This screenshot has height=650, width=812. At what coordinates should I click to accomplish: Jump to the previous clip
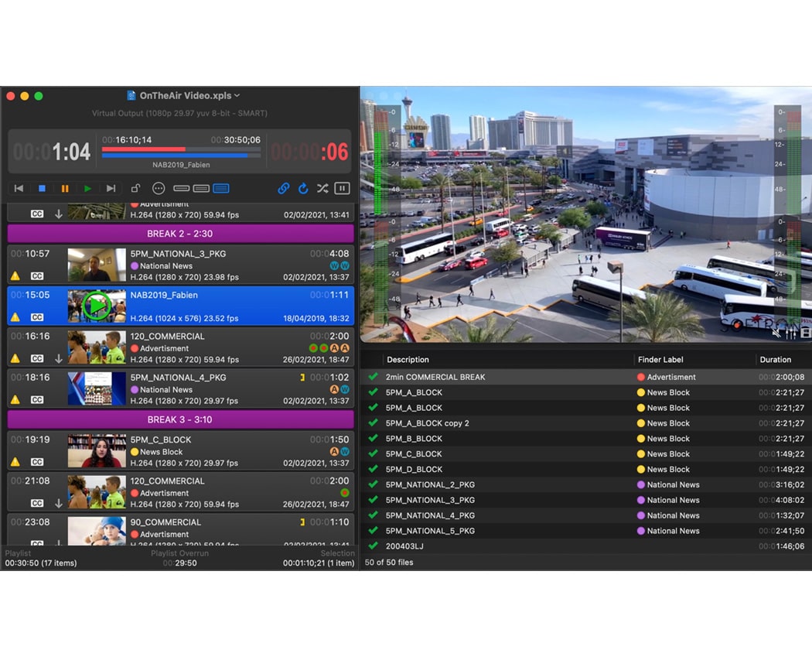tap(19, 189)
